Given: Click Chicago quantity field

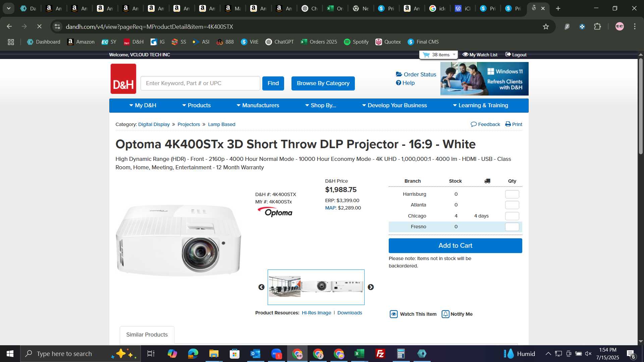Looking at the screenshot, I should point(512,216).
